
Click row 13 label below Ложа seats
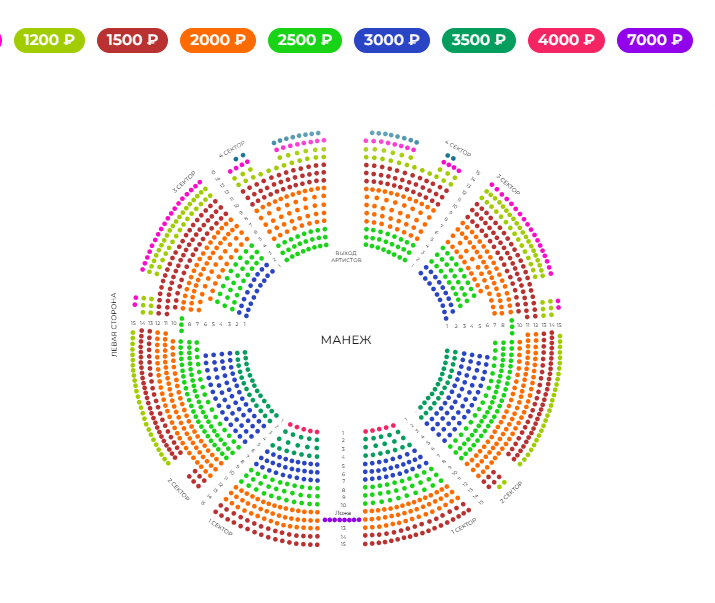click(x=343, y=528)
